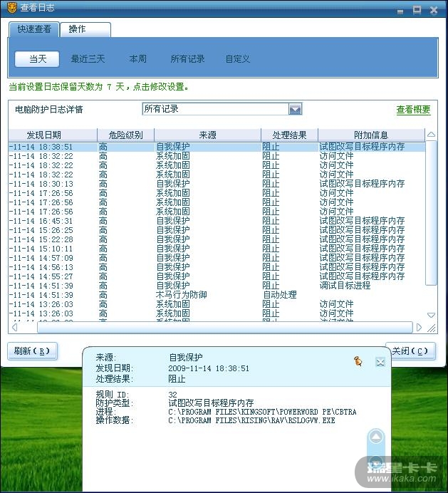Select the 本周 time range
This screenshot has height=493, width=448.
coord(137,59)
